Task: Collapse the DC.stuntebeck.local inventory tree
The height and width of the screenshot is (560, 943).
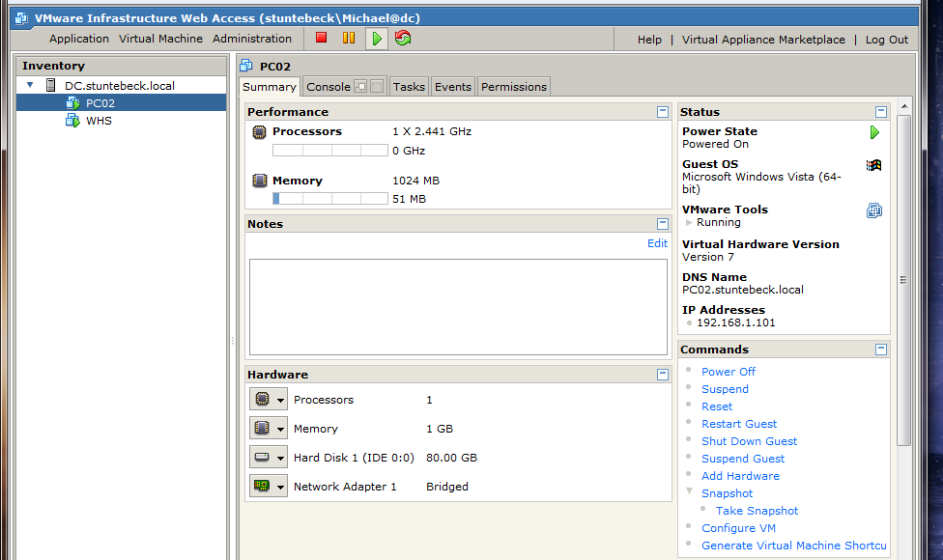Action: (x=30, y=86)
